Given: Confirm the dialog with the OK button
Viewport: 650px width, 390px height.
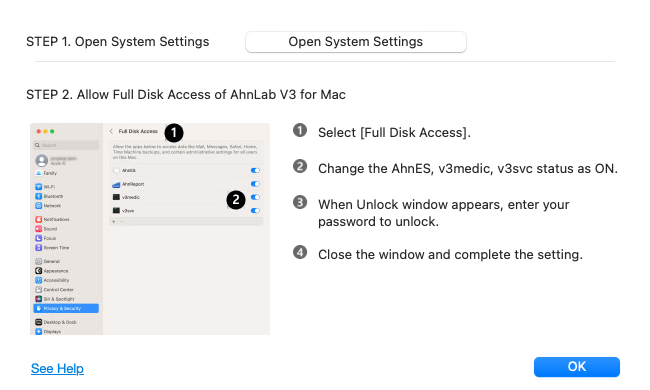Looking at the screenshot, I should pos(577,367).
